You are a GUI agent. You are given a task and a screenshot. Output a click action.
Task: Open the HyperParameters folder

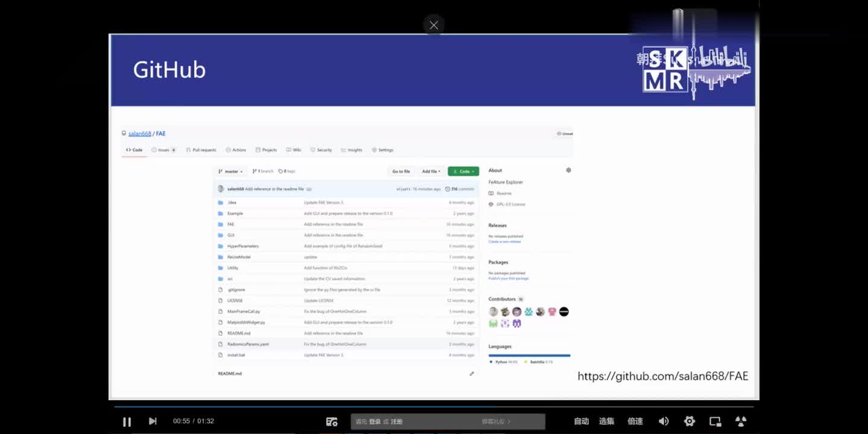pyautogui.click(x=243, y=246)
